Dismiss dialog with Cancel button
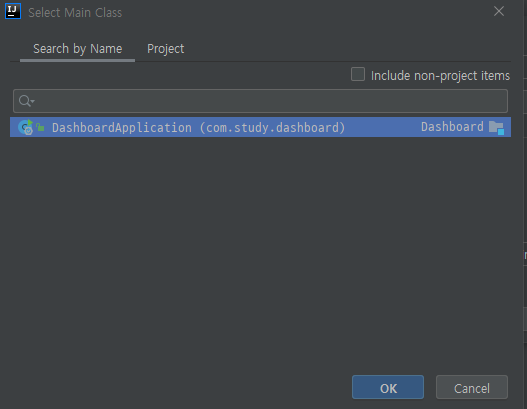The width and height of the screenshot is (527, 409). 472,387
